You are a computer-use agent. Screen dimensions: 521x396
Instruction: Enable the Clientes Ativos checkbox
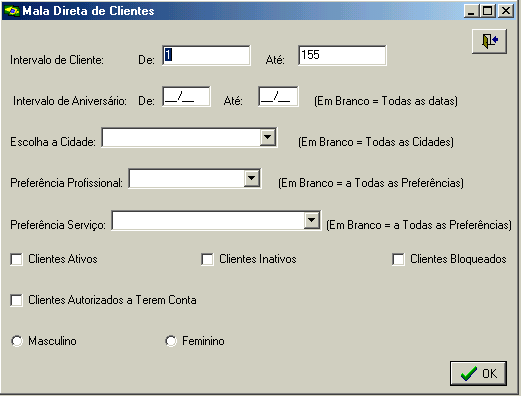16,259
